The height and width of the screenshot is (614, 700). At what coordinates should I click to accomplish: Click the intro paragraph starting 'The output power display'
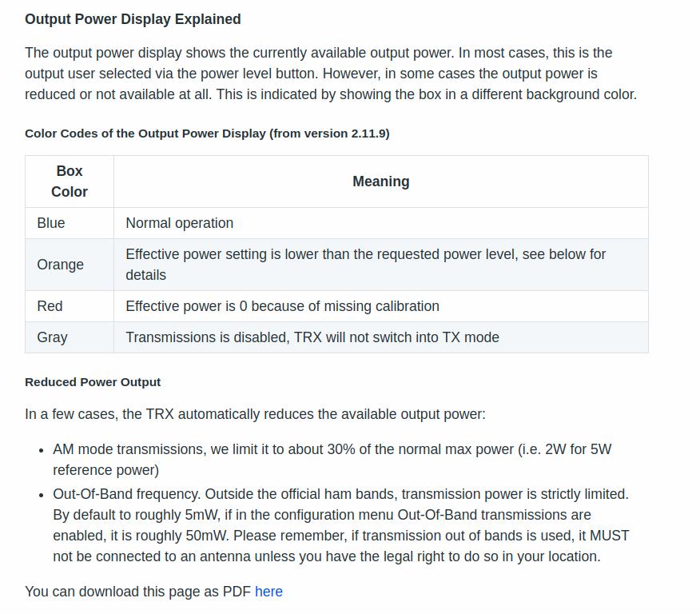[330, 74]
